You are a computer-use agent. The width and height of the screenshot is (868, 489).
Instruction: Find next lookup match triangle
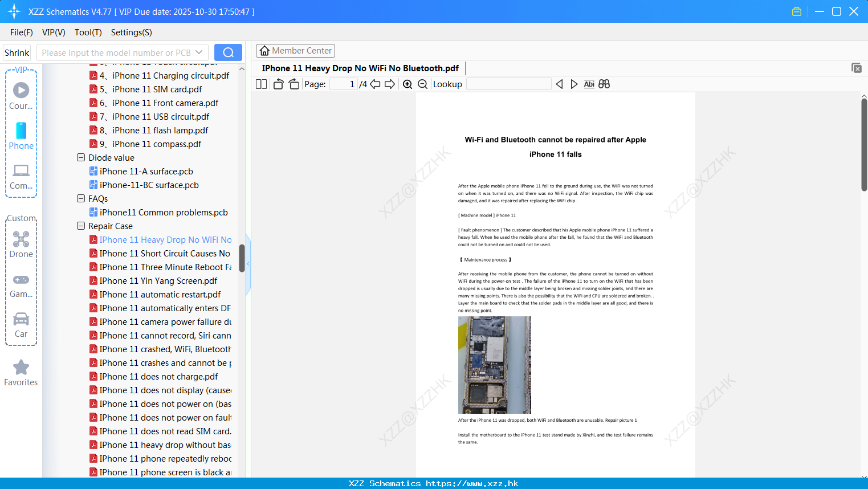(574, 84)
